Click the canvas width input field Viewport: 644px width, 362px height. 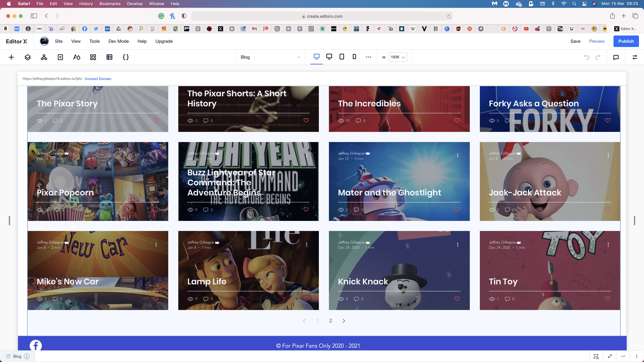(395, 57)
